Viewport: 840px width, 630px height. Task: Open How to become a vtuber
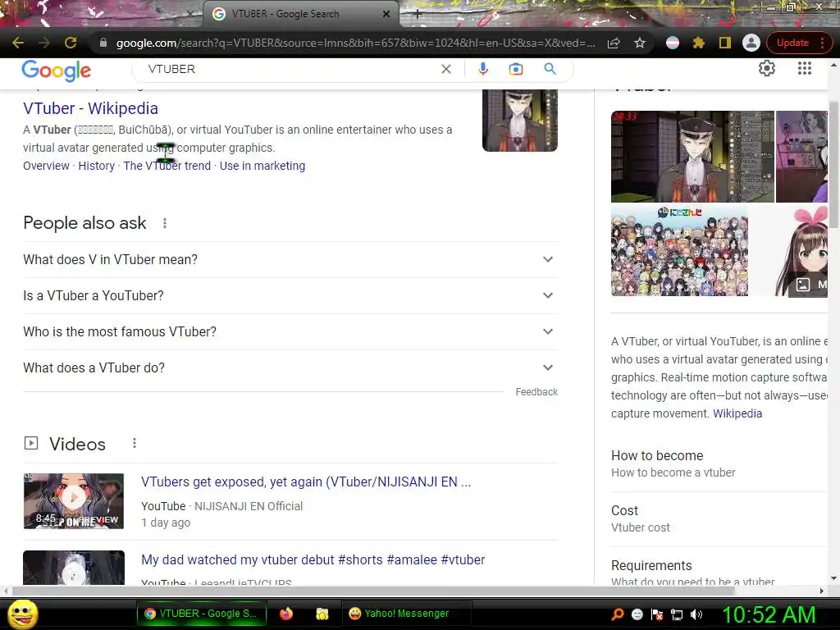[x=719, y=464]
